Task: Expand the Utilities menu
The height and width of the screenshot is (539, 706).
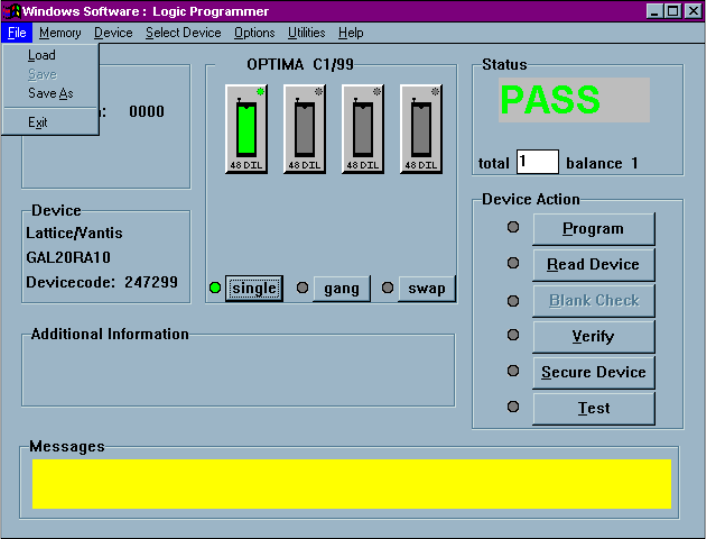Action: click(306, 33)
